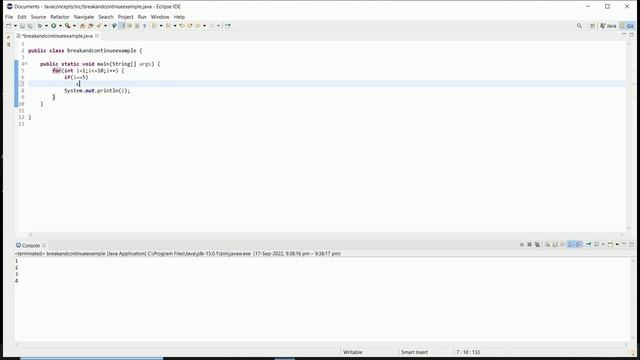The image size is (640, 360).
Task: Click Smart Insert in status bar
Action: click(x=414, y=352)
